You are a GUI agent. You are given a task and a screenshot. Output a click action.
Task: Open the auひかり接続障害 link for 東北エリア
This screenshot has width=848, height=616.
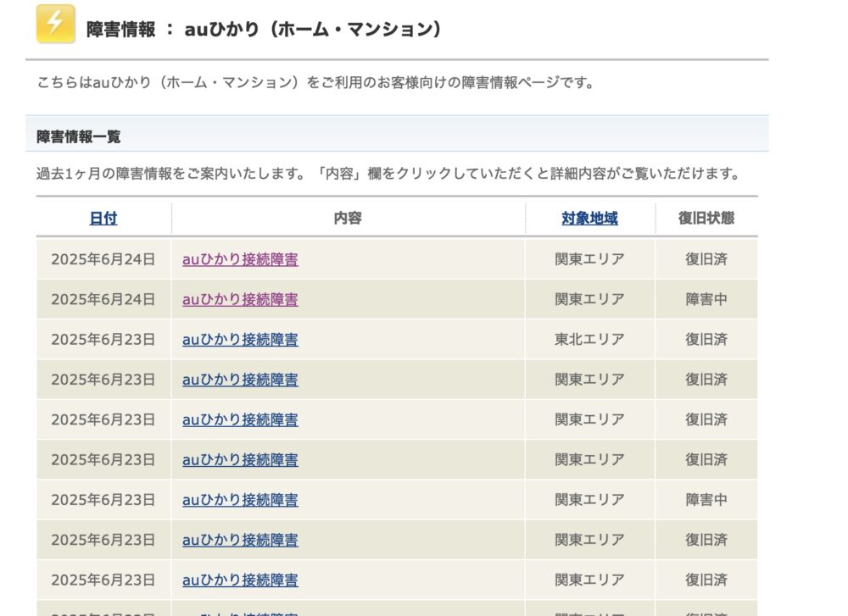(x=240, y=339)
